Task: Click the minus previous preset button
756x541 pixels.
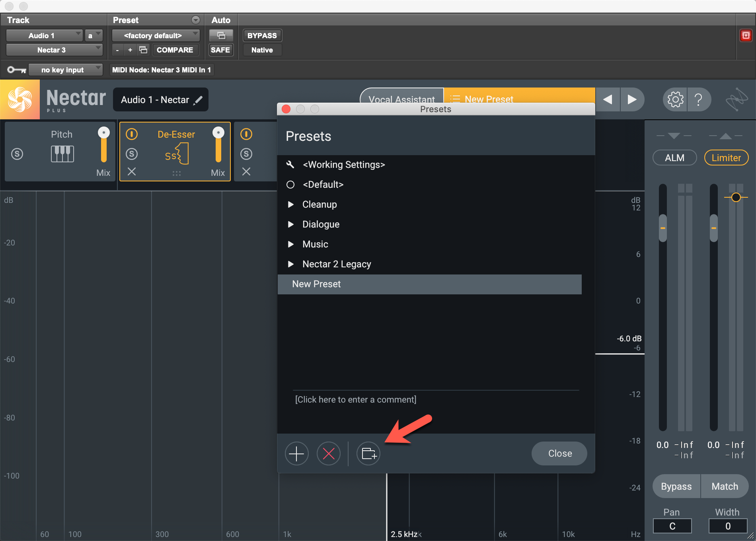Action: point(117,50)
